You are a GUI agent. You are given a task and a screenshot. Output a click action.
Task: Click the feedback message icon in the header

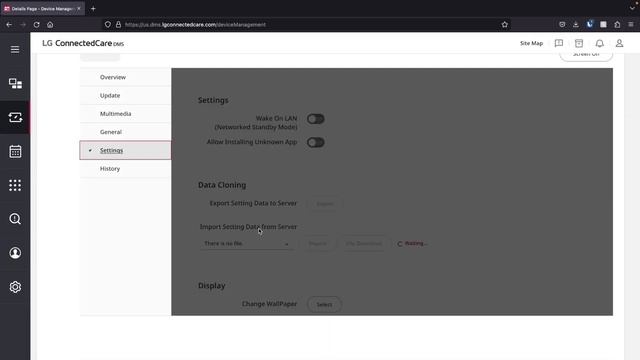tap(559, 43)
